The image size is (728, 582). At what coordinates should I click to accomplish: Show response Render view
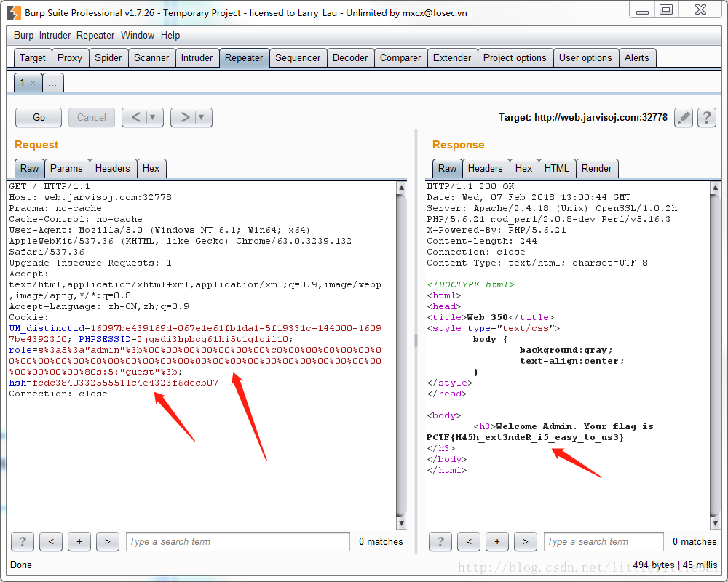pos(597,169)
